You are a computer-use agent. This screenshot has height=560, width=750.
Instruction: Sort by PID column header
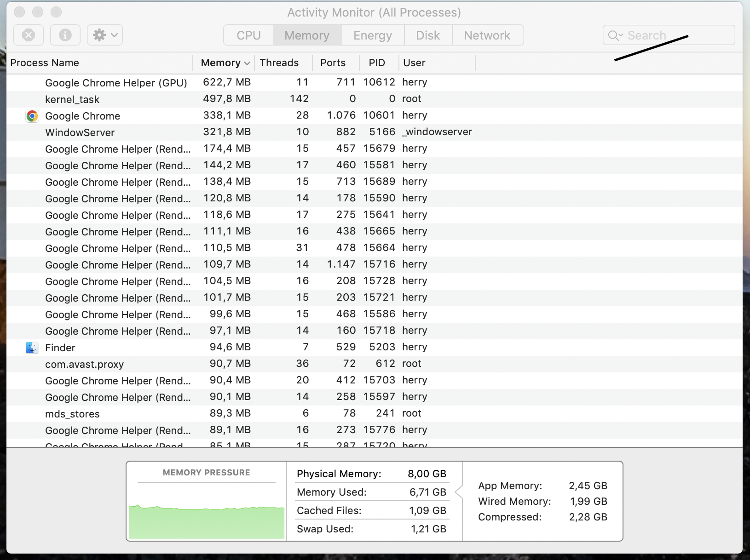click(x=377, y=63)
